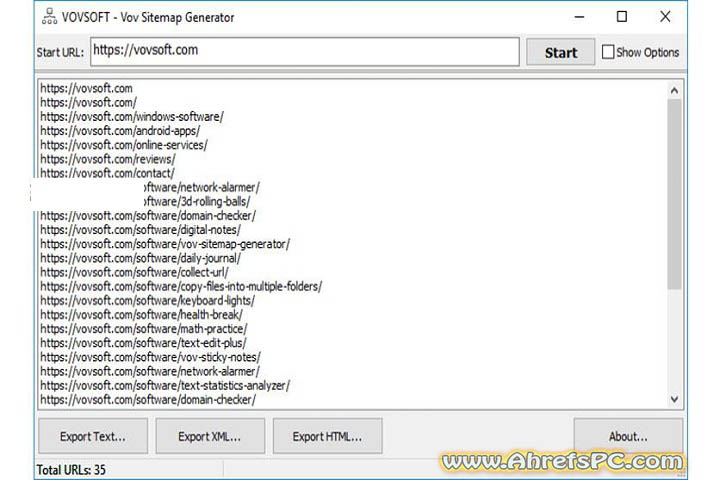Close the Sitemap Generator window
Viewport: 720px width, 480px height.
pos(665,17)
